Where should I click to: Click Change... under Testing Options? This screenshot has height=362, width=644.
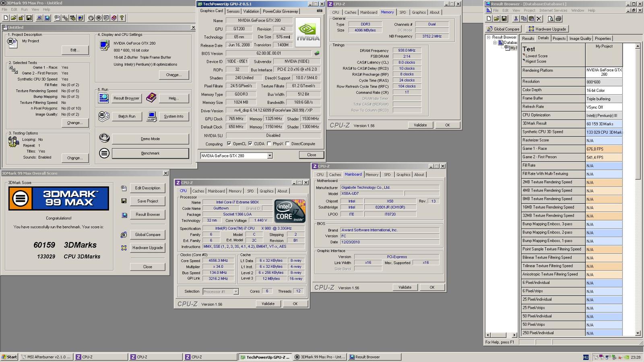point(75,158)
